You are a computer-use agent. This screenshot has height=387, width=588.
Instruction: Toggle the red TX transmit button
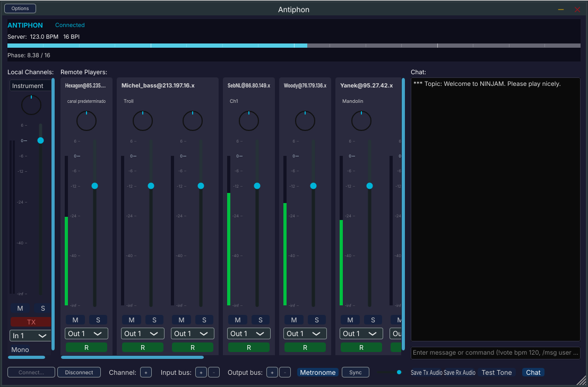(31, 322)
